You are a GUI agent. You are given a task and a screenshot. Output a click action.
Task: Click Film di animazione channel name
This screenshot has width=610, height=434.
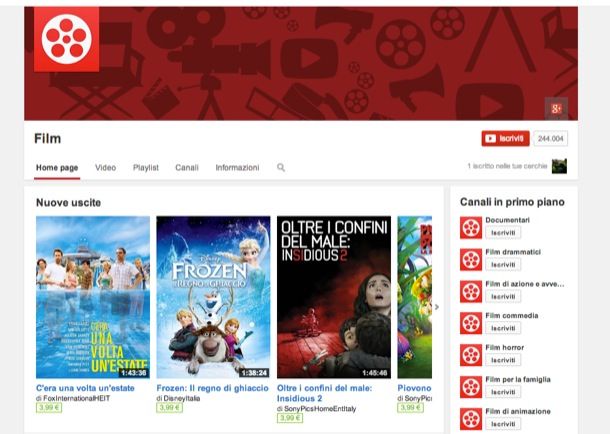pos(518,411)
